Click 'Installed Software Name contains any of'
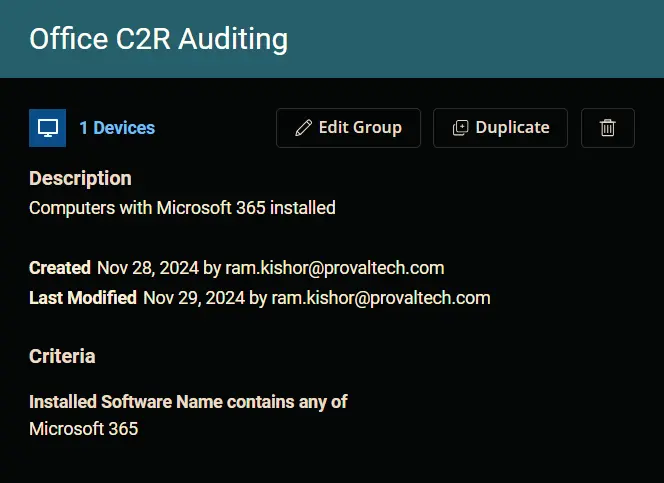This screenshot has height=483, width=664. [188, 402]
